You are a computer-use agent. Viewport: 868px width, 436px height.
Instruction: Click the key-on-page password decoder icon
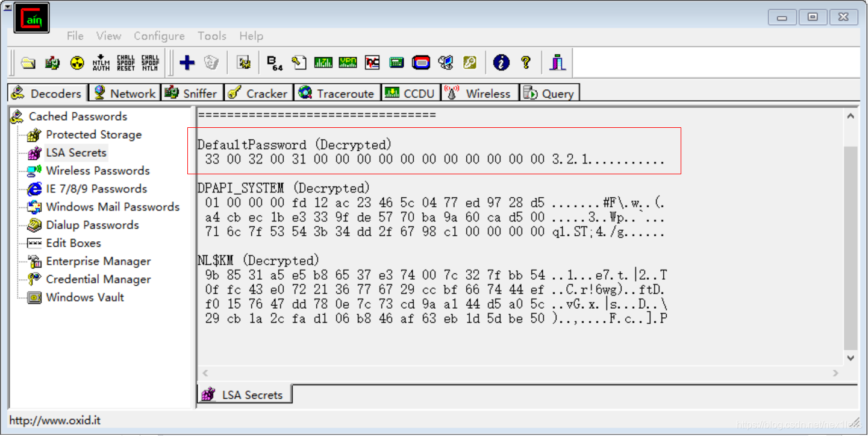tap(299, 62)
